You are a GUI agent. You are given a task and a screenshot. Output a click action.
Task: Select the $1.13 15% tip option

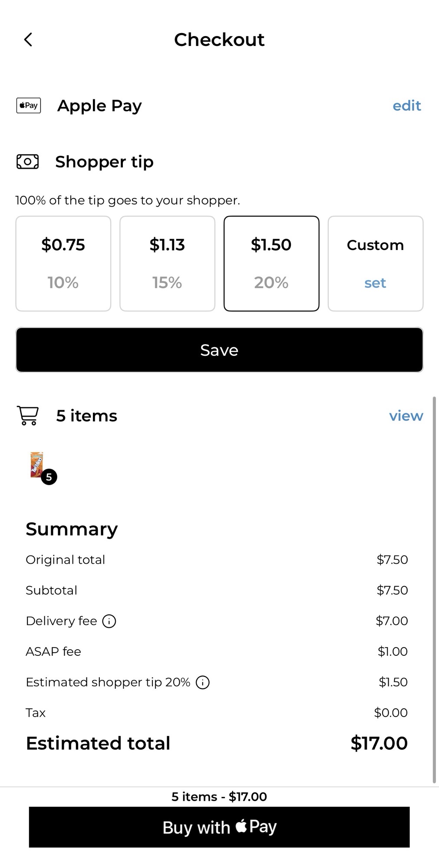[x=167, y=263]
